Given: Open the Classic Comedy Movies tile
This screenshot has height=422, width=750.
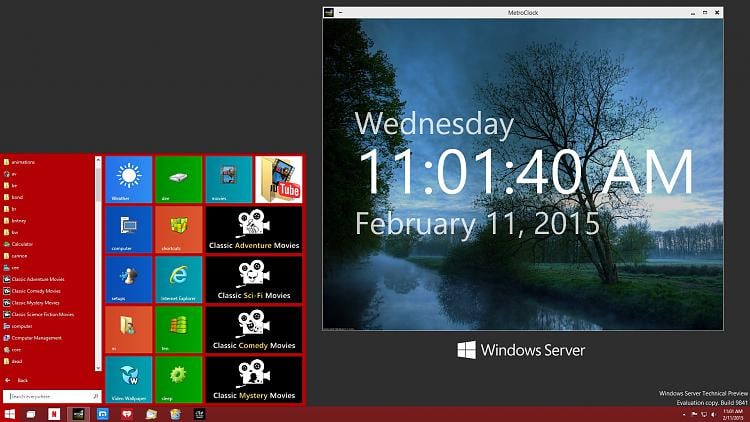Looking at the screenshot, I should click(254, 329).
